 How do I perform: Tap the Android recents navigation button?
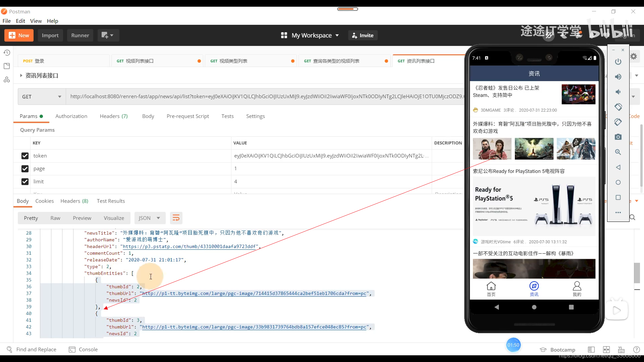pyautogui.click(x=571, y=307)
